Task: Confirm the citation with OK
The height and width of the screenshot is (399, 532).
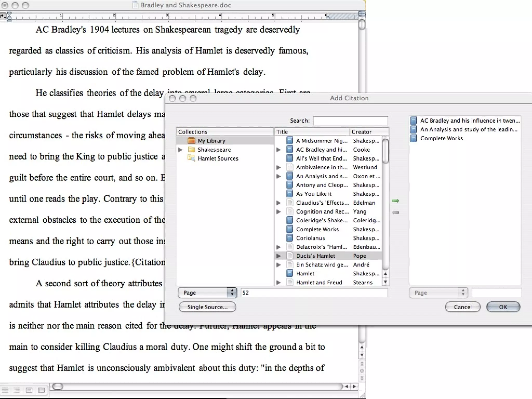Action: coord(503,307)
